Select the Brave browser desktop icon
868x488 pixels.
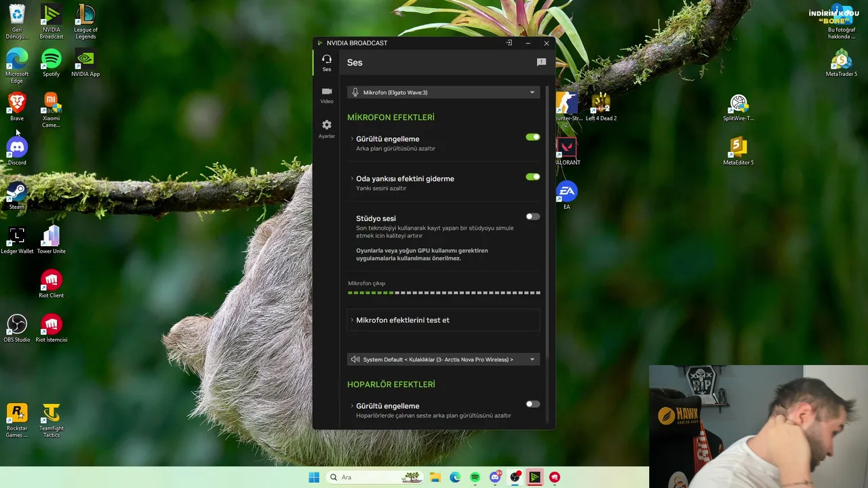17,107
